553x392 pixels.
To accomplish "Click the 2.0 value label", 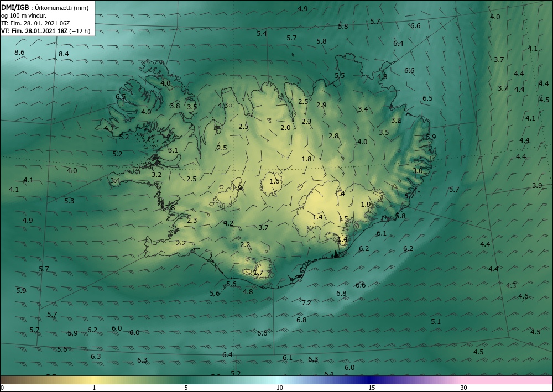I will pos(285,127).
